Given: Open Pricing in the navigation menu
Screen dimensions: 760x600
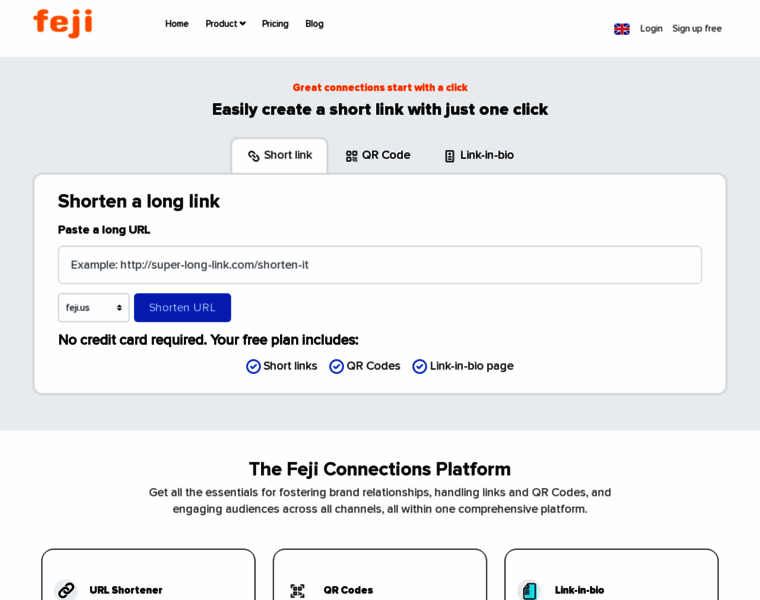Looking at the screenshot, I should (275, 24).
